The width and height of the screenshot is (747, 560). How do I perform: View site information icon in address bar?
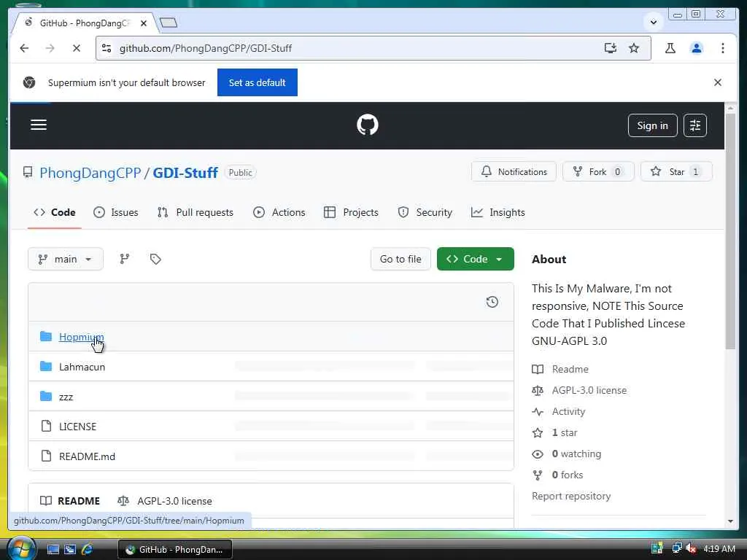107,48
